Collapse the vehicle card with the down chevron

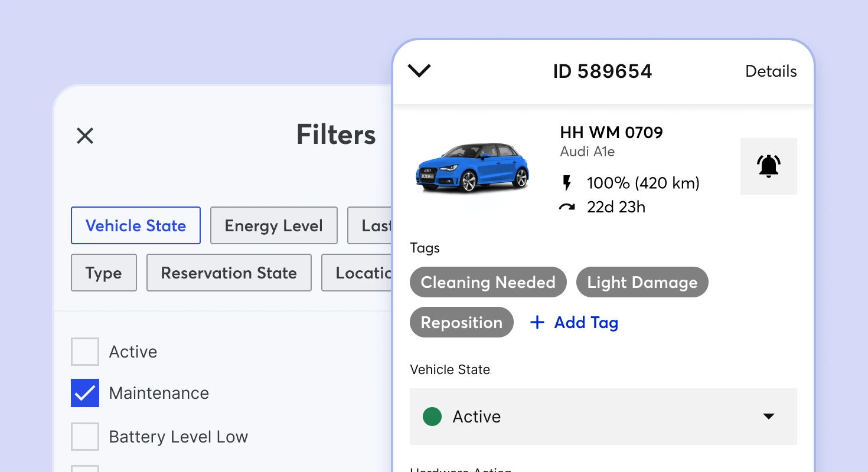coord(419,70)
